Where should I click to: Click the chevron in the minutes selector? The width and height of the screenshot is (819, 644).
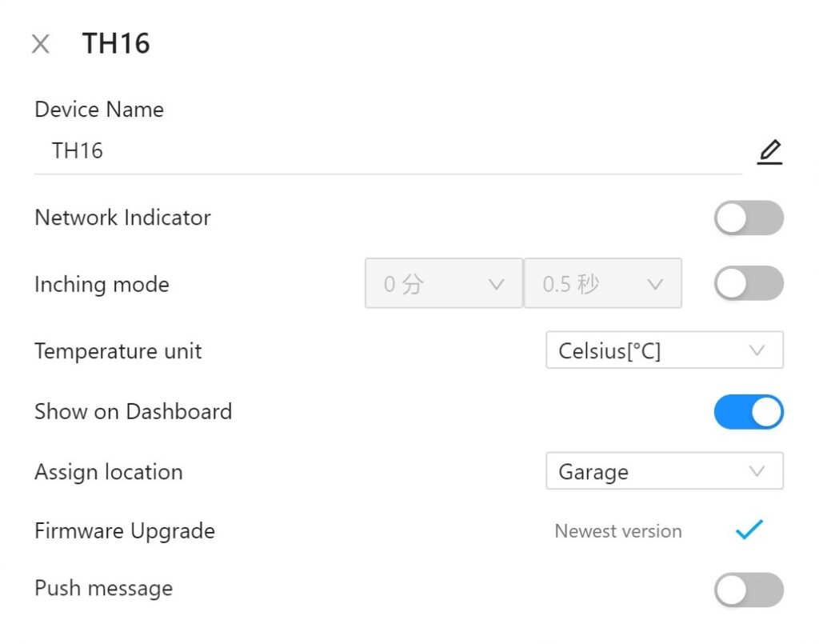(x=496, y=284)
